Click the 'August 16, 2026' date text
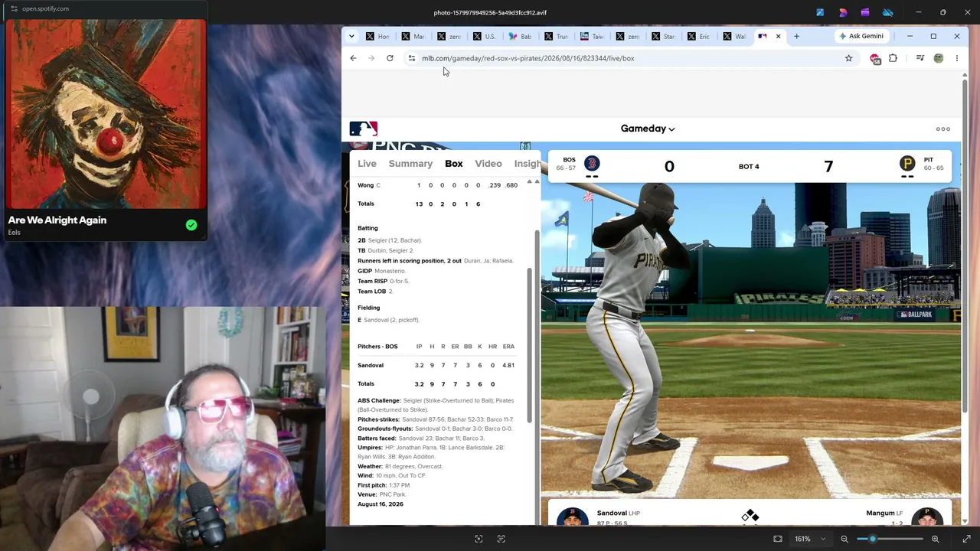The width and height of the screenshot is (980, 551). (381, 504)
